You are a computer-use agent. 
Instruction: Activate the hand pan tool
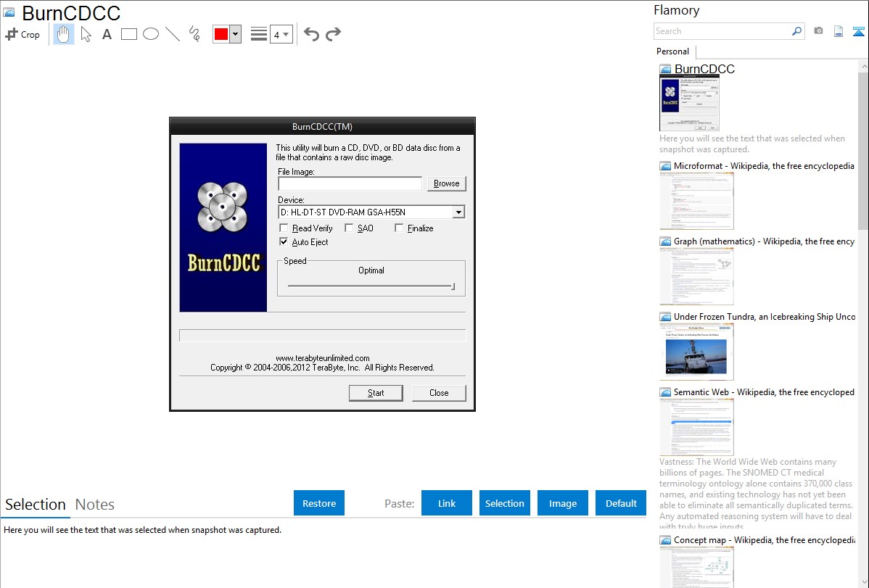click(x=64, y=34)
